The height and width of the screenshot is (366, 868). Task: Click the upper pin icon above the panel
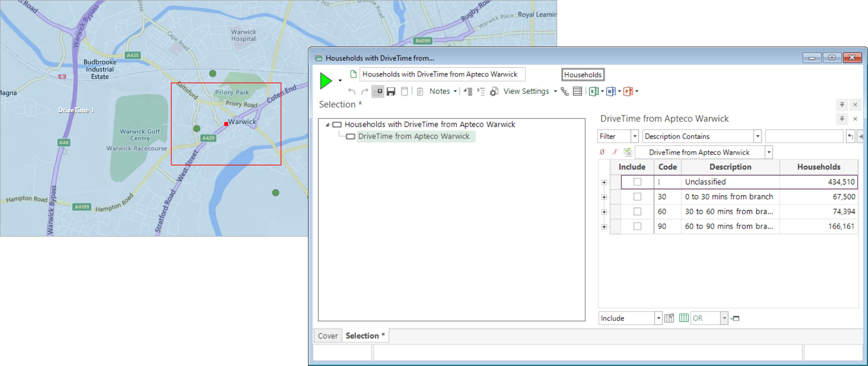(x=842, y=104)
